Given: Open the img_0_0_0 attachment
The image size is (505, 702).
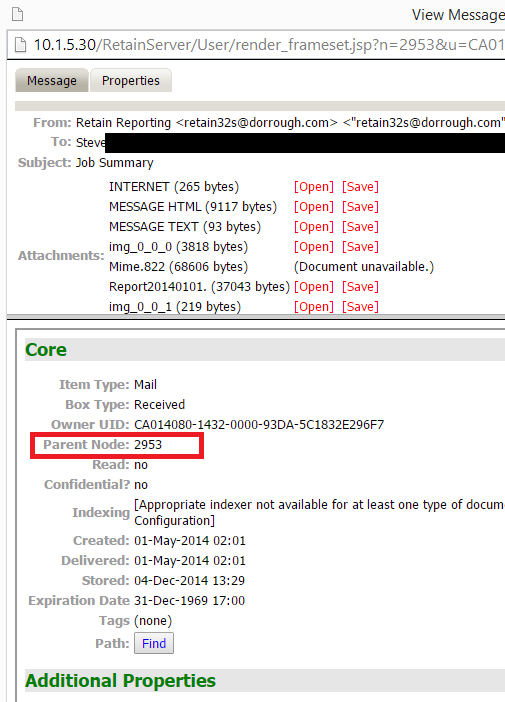Looking at the screenshot, I should (314, 247).
